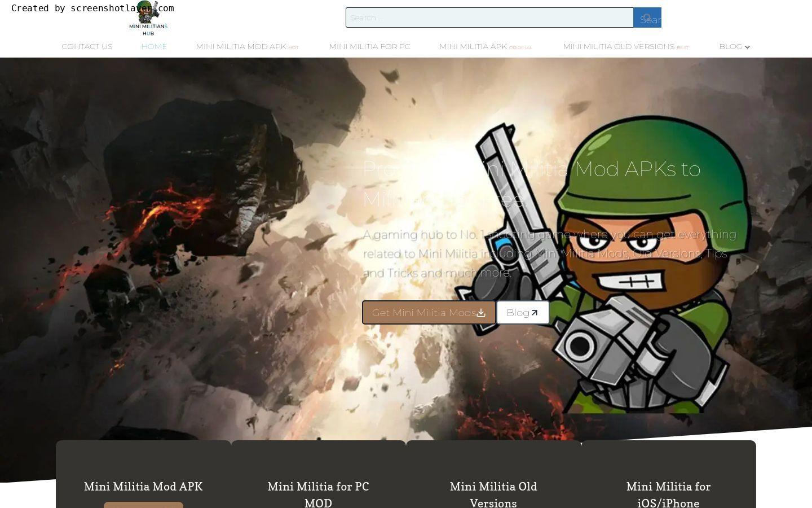
Task: Click the hero tagline text "A gaming hub"
Action: [x=400, y=235]
